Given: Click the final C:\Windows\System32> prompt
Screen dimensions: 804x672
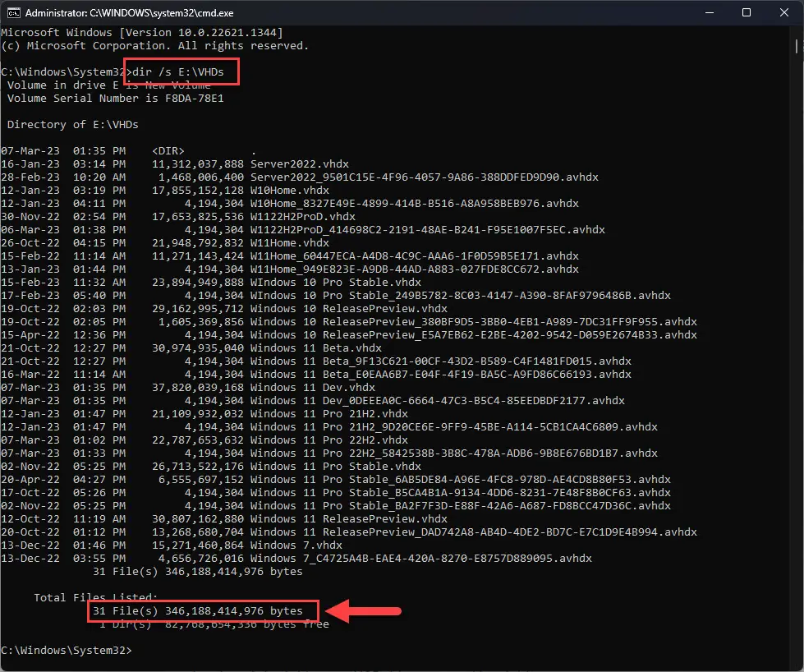Looking at the screenshot, I should pyautogui.click(x=67, y=651).
